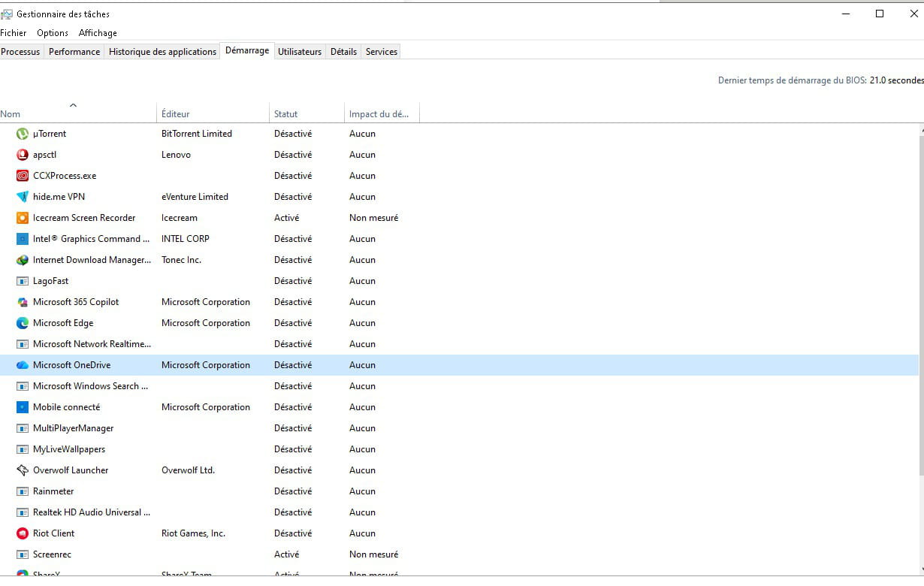Switch to the Performance tab
924x586 pixels.
(x=74, y=52)
